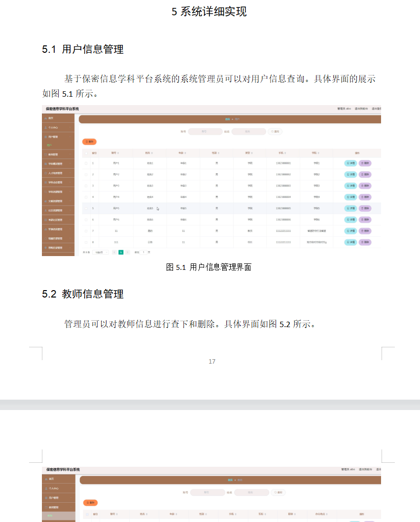The height and width of the screenshot is (522, 420).
Task: Click the 用户管理 sidebar icon
Action: [x=45, y=137]
